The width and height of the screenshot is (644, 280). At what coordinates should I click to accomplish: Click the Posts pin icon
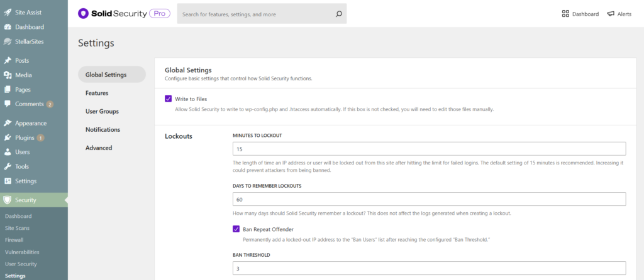click(8, 61)
